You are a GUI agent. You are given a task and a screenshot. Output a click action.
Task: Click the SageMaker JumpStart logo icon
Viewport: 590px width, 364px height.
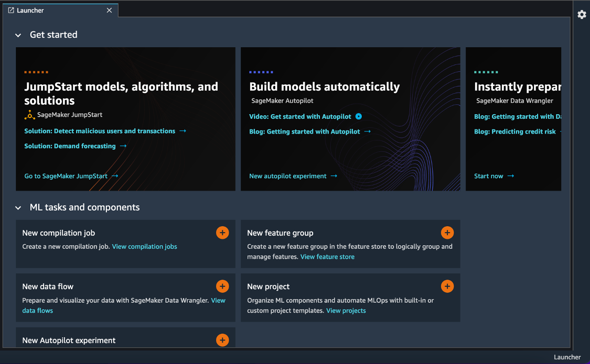click(x=30, y=115)
